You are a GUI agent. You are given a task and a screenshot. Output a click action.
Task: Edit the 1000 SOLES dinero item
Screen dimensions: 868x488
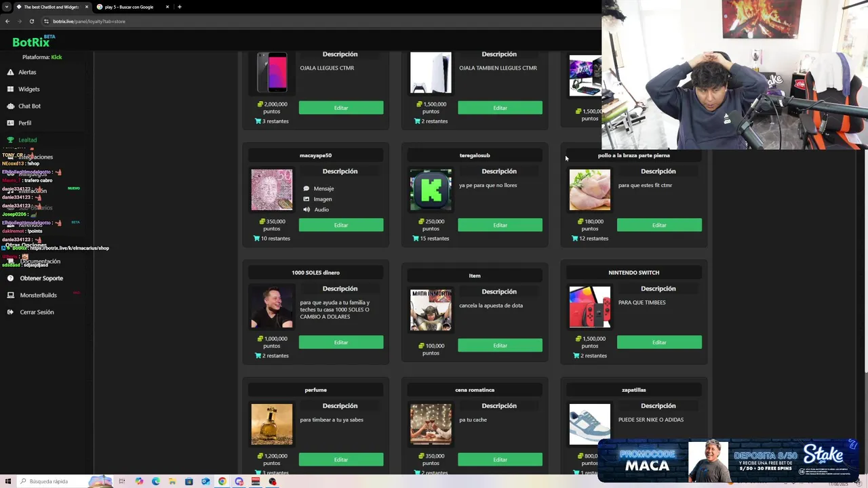click(x=341, y=342)
